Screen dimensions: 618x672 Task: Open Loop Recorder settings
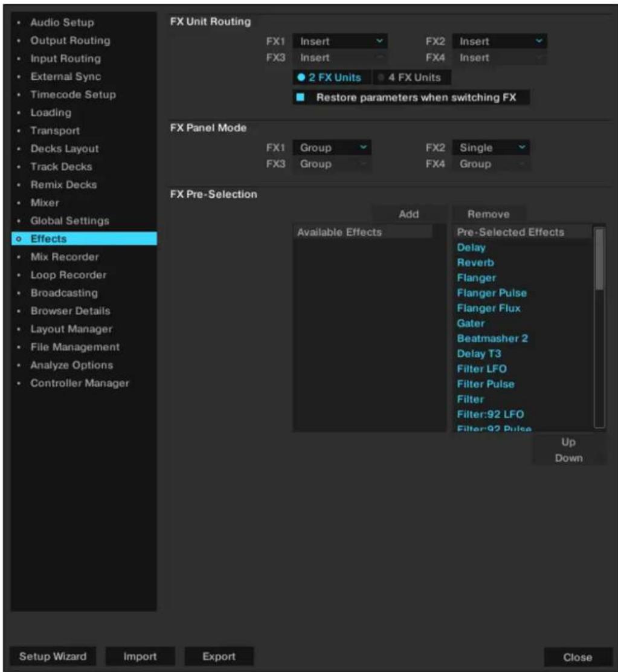(x=84, y=275)
